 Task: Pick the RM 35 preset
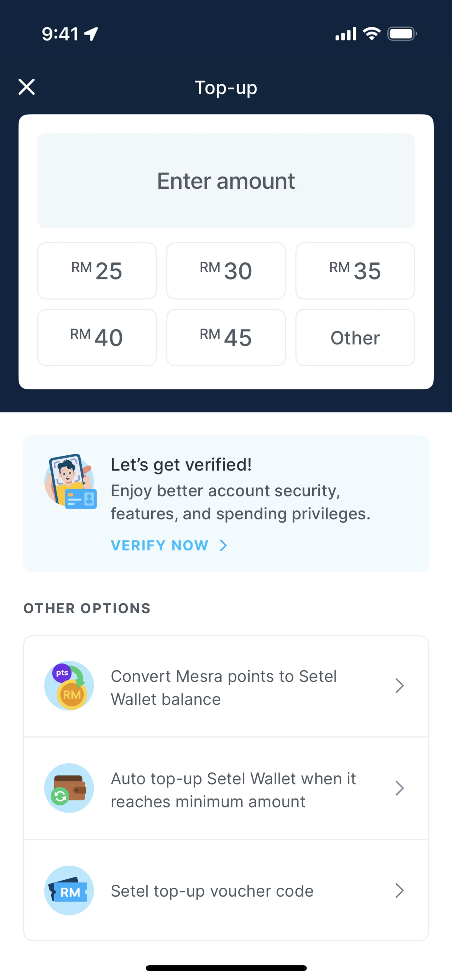[x=355, y=271]
